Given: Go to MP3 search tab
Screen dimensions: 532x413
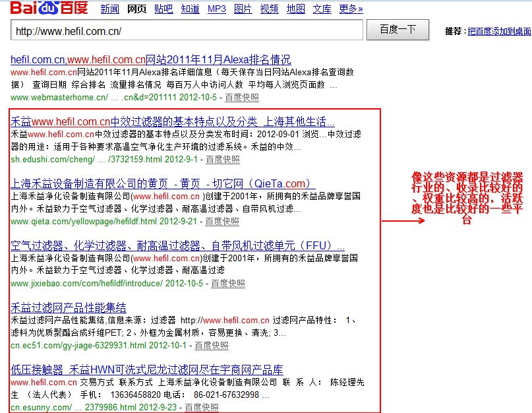Looking at the screenshot, I should point(217,9).
